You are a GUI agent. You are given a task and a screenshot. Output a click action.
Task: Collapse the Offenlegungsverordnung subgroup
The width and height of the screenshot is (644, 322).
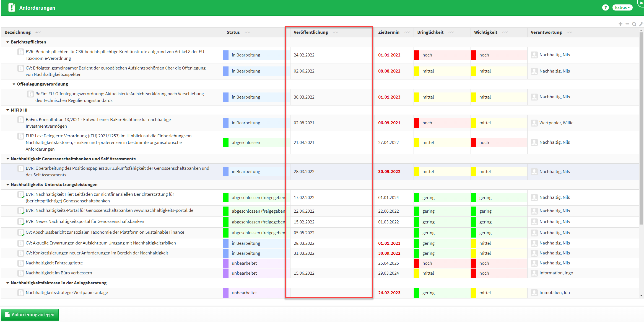click(x=14, y=84)
